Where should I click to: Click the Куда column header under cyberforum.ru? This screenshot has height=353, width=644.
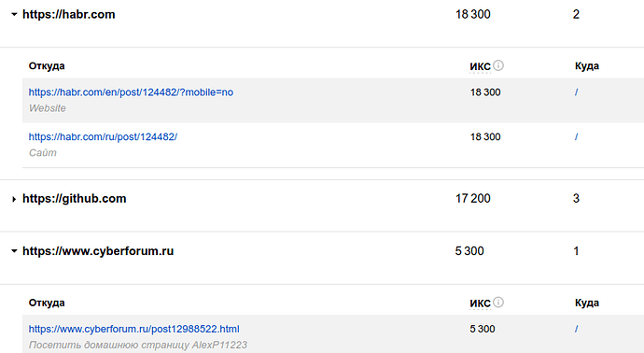click(x=586, y=303)
